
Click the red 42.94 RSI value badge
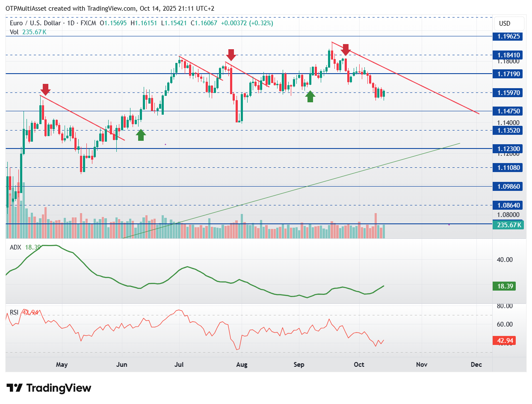[504, 341]
